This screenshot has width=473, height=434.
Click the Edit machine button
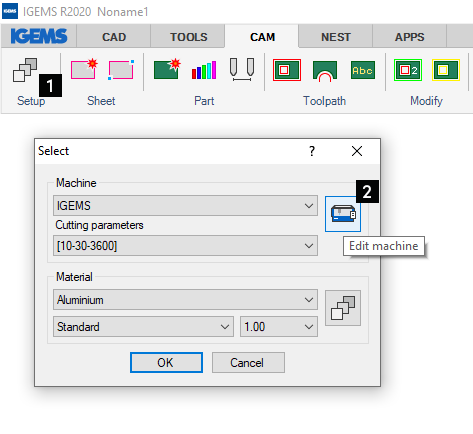[343, 214]
